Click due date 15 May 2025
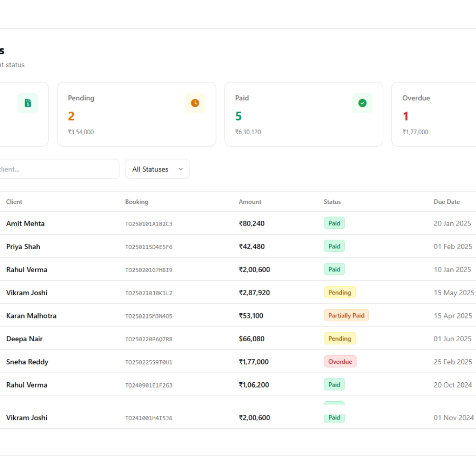This screenshot has width=476, height=476. (x=454, y=293)
